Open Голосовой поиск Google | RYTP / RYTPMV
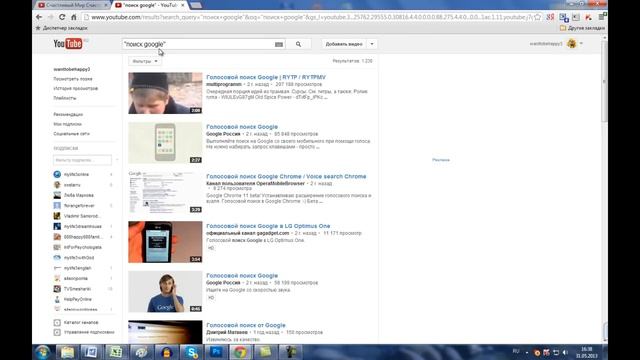The image size is (640, 360). [266, 77]
